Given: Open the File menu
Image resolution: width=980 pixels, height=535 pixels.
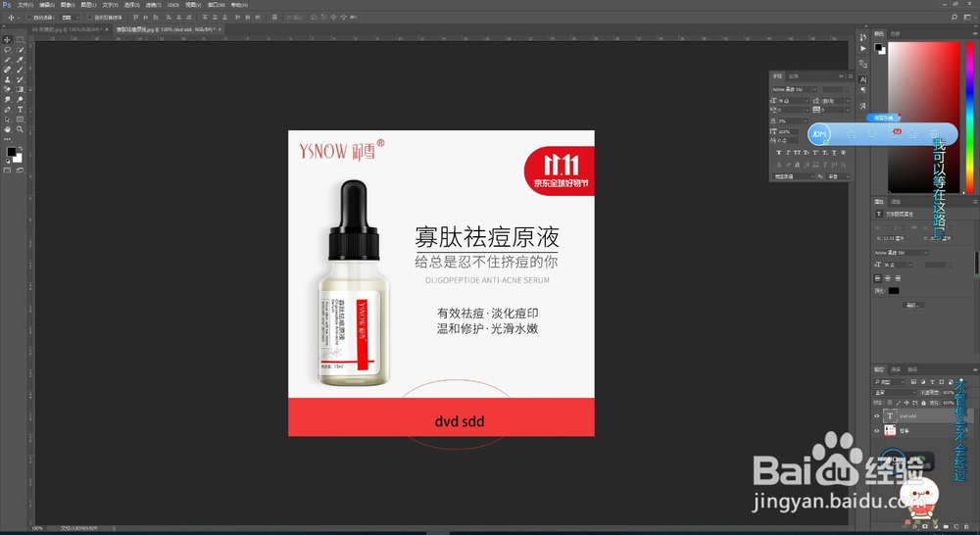Looking at the screenshot, I should click(x=25, y=4).
